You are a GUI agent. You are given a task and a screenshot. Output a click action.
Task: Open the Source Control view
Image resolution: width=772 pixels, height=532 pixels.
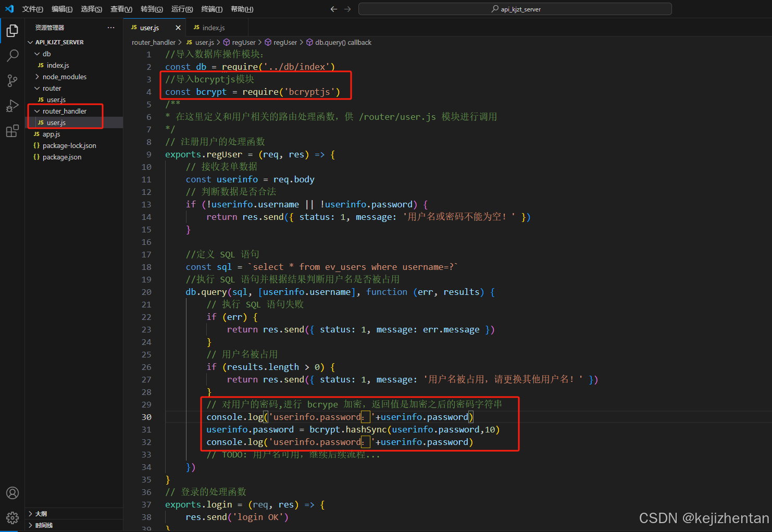[13, 80]
